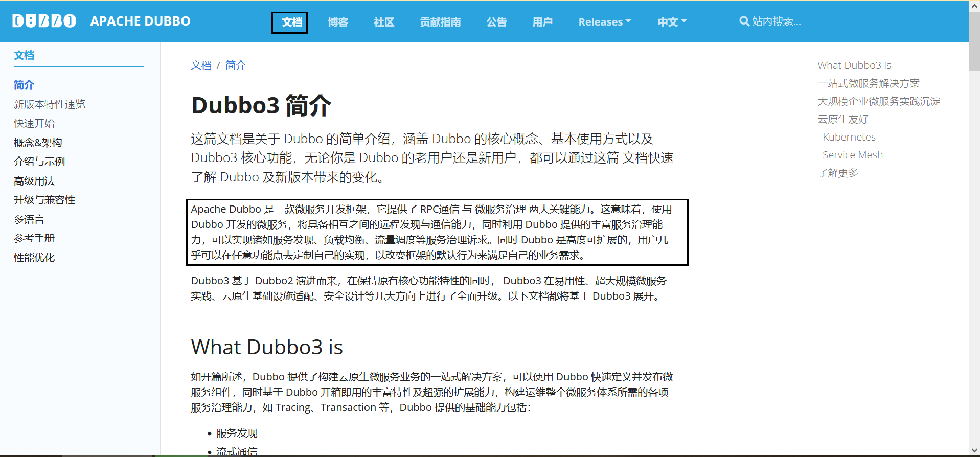Click the 服务发现 bullet item
This screenshot has height=457, width=980.
tap(237, 433)
